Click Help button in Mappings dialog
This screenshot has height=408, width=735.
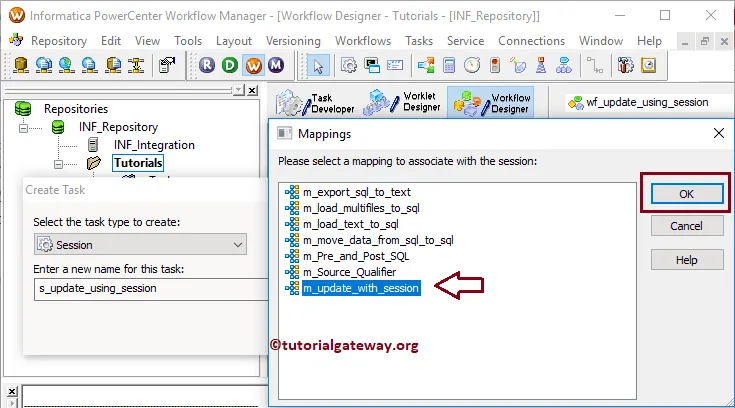coord(686,260)
